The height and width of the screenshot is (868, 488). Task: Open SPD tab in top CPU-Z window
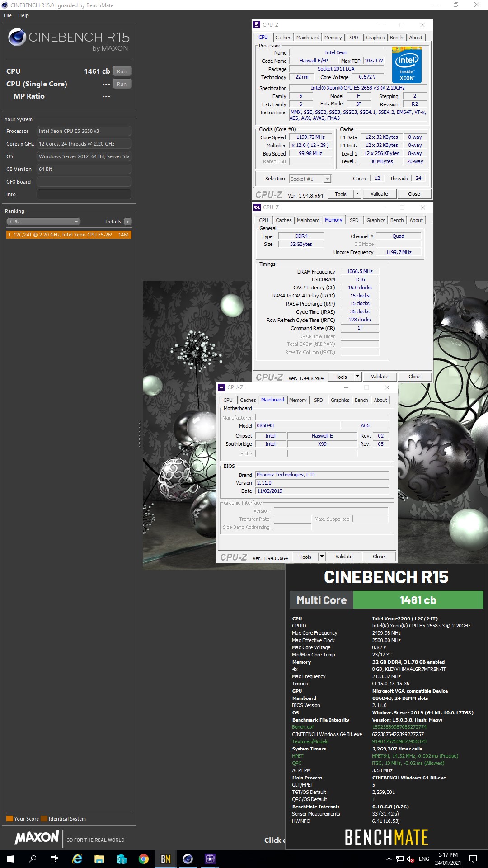pos(354,38)
